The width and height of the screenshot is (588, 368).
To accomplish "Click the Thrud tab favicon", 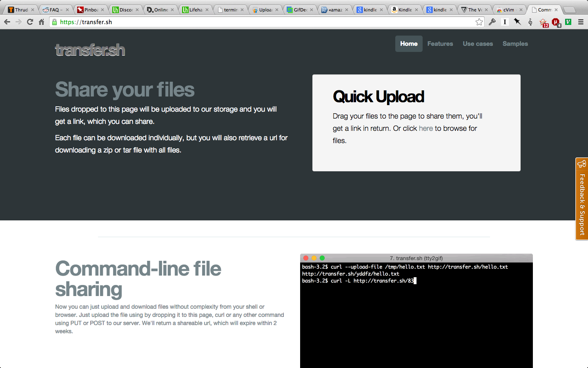I will tap(11, 10).
